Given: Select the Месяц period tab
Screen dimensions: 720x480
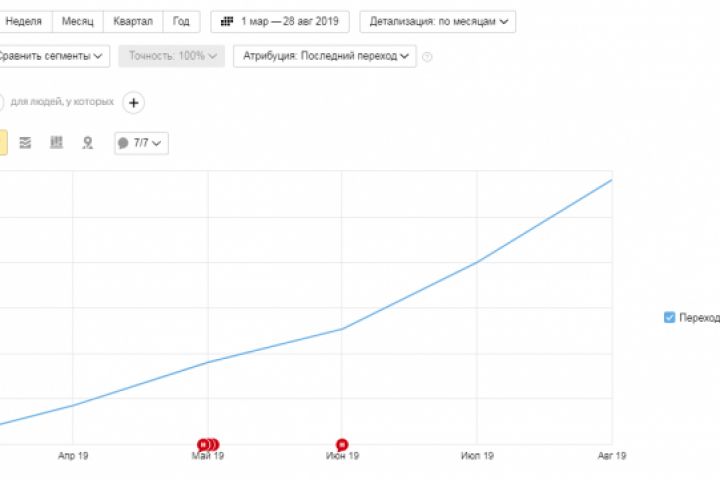Looking at the screenshot, I should click(78, 22).
